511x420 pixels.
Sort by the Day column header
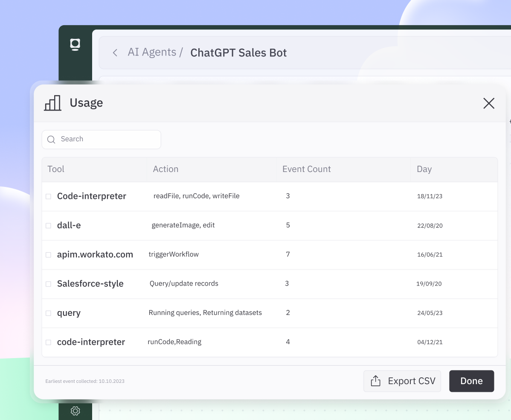click(424, 169)
